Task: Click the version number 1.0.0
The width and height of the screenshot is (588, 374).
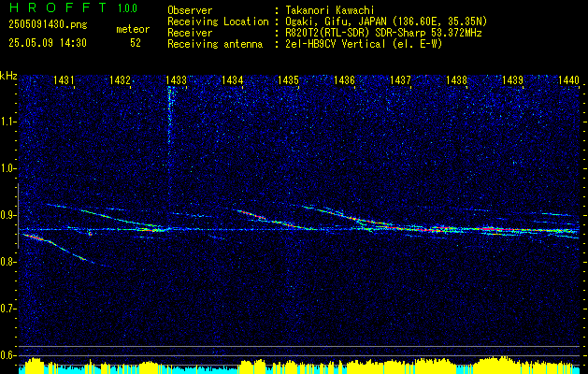Action: tap(127, 8)
